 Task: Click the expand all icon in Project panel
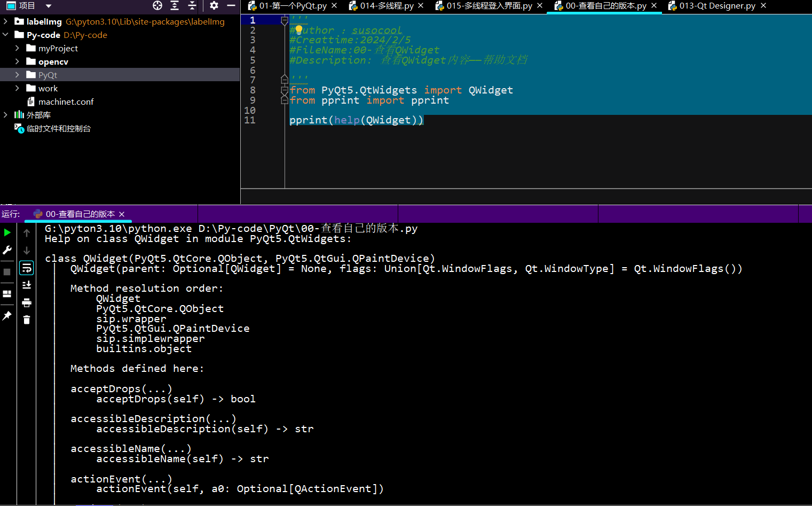click(175, 5)
